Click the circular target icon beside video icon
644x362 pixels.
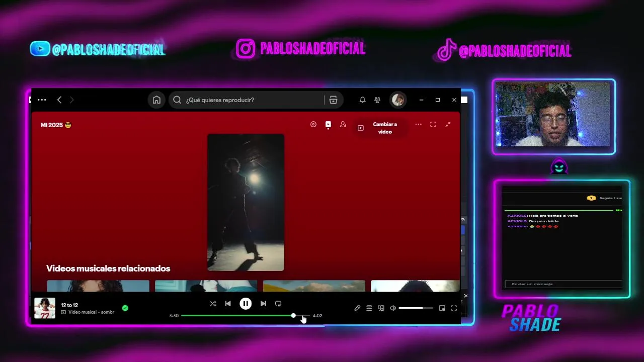[313, 124]
